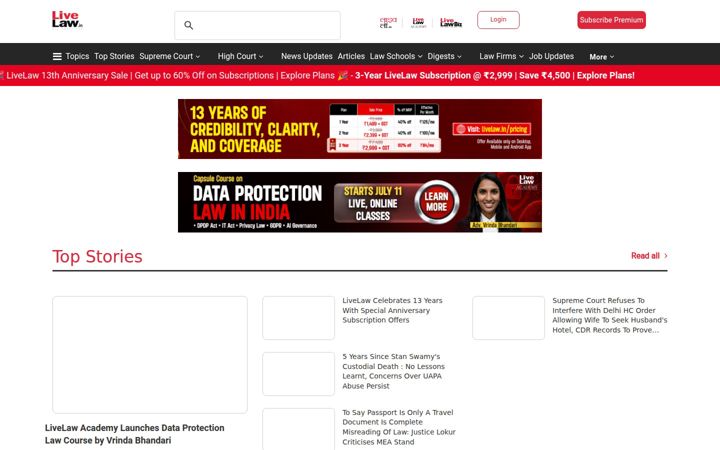The width and height of the screenshot is (720, 450).
Task: Go to Top Stories menu item
Action: (114, 56)
